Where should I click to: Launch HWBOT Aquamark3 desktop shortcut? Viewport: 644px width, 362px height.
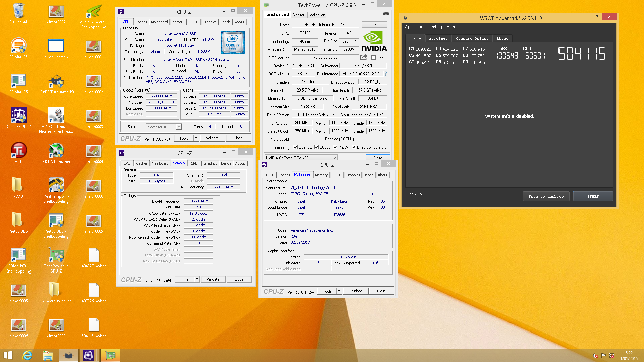(56, 83)
